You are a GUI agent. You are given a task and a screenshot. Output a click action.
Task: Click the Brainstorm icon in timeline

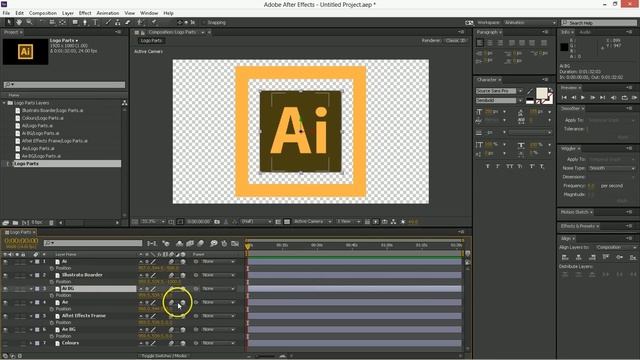213,243
